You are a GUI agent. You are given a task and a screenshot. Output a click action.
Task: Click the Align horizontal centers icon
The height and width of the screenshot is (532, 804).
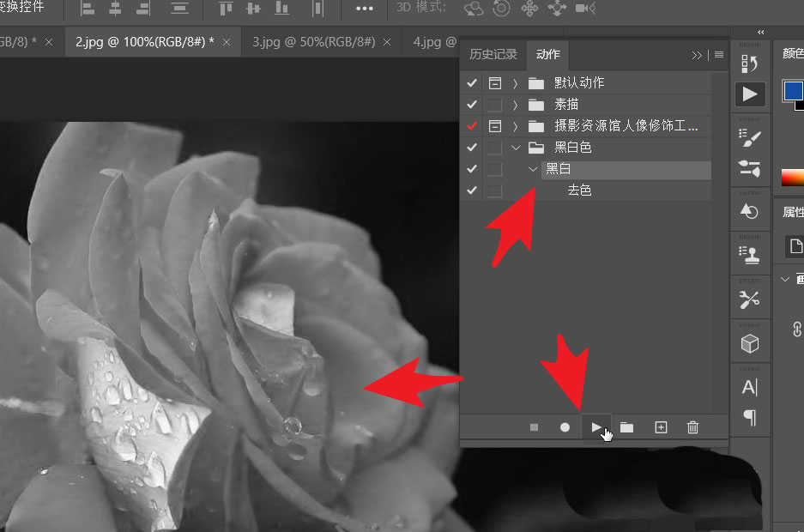coord(116,9)
